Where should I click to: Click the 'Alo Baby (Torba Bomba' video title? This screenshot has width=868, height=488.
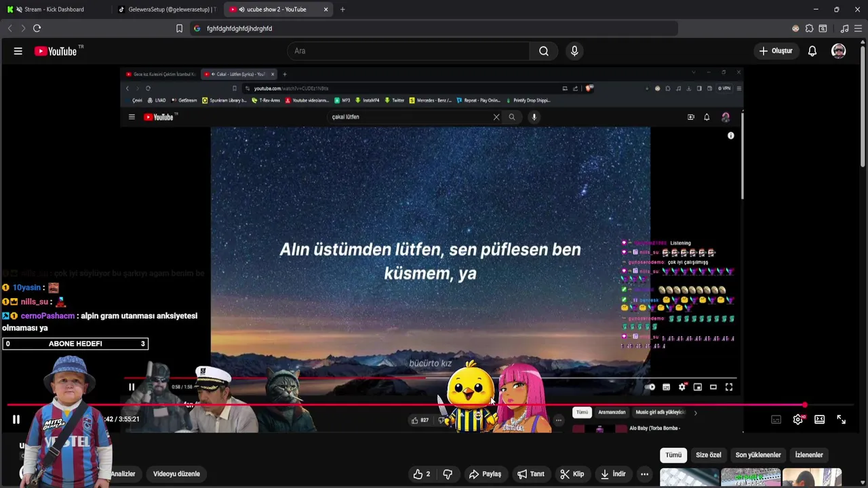pos(655,428)
